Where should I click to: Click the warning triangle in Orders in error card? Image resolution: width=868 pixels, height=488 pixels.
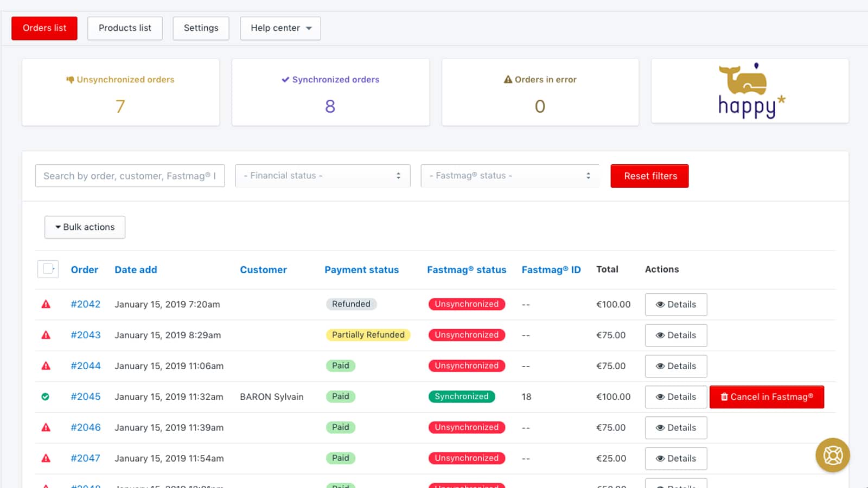tap(508, 80)
